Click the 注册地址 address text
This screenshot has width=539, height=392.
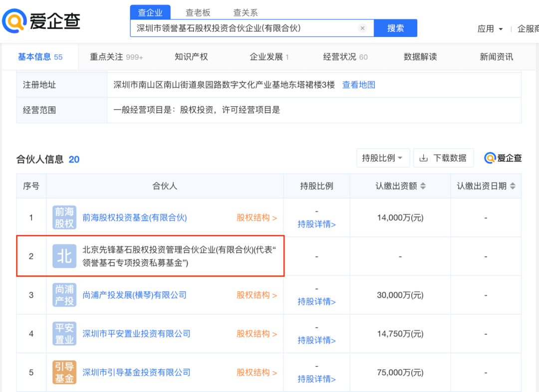tap(224, 85)
